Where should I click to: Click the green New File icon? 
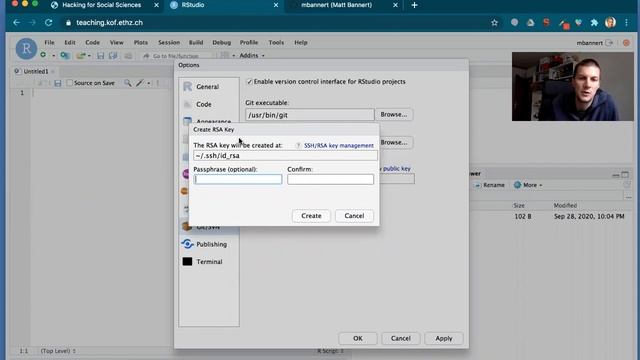[43, 55]
